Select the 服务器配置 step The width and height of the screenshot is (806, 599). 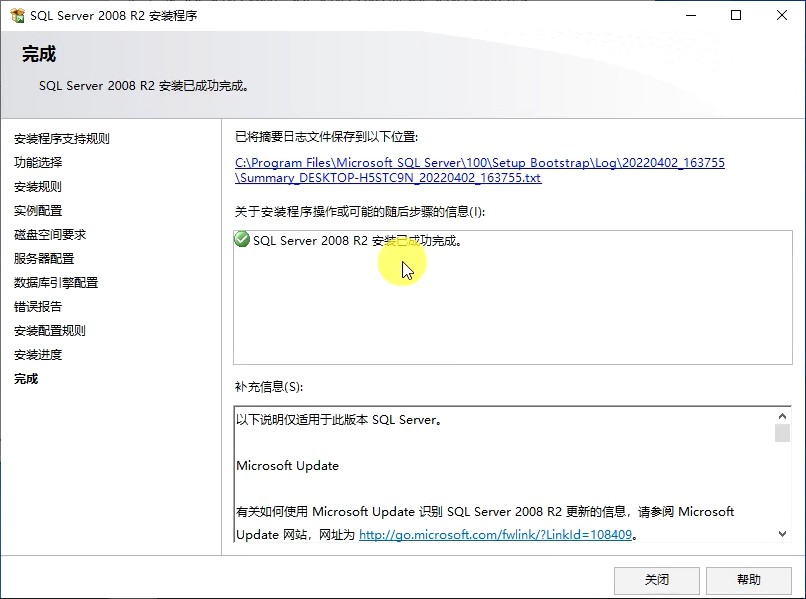click(44, 259)
